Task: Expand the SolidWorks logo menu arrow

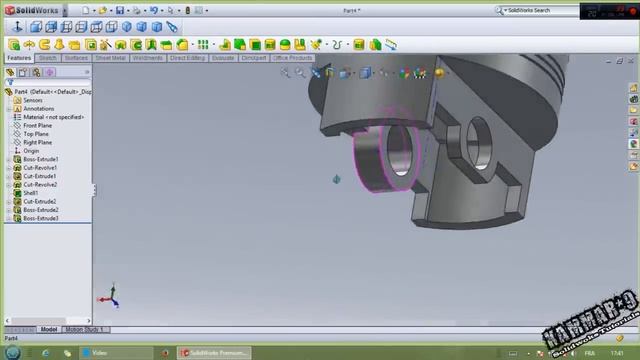Action: tap(65, 11)
